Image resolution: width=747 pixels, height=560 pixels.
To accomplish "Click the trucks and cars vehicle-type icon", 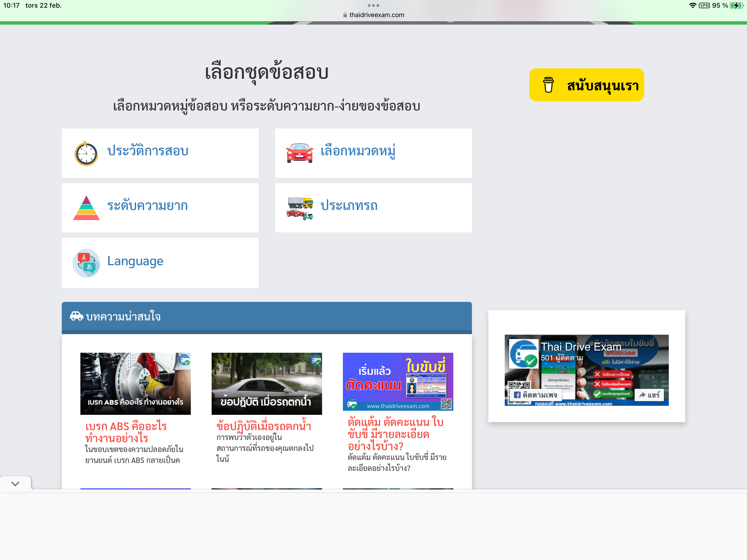I will (x=300, y=208).
